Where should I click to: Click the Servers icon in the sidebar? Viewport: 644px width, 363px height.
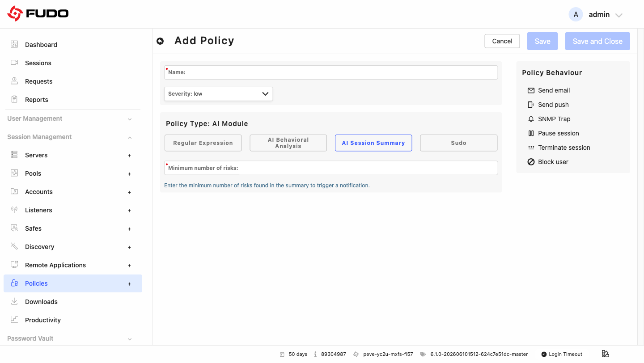[x=14, y=155]
